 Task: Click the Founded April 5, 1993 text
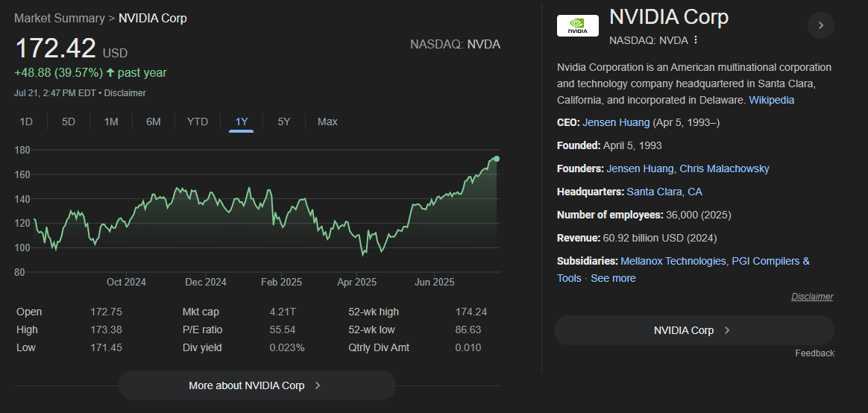point(609,145)
